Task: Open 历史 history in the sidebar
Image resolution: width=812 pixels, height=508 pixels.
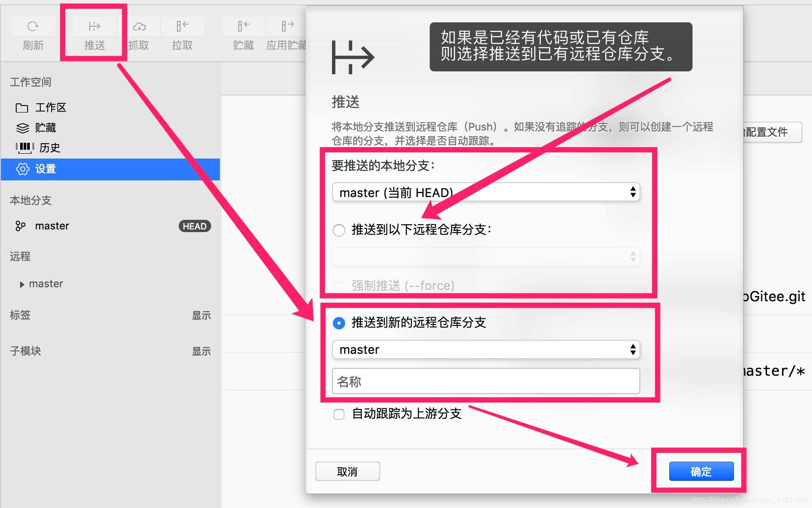Action: (110, 148)
